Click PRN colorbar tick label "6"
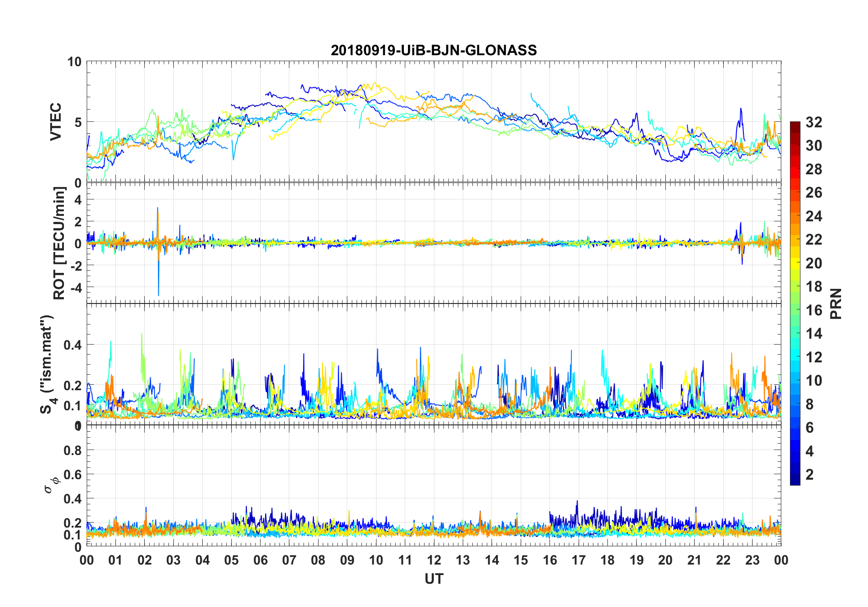Screen dimensions: 868x607 click(810, 428)
